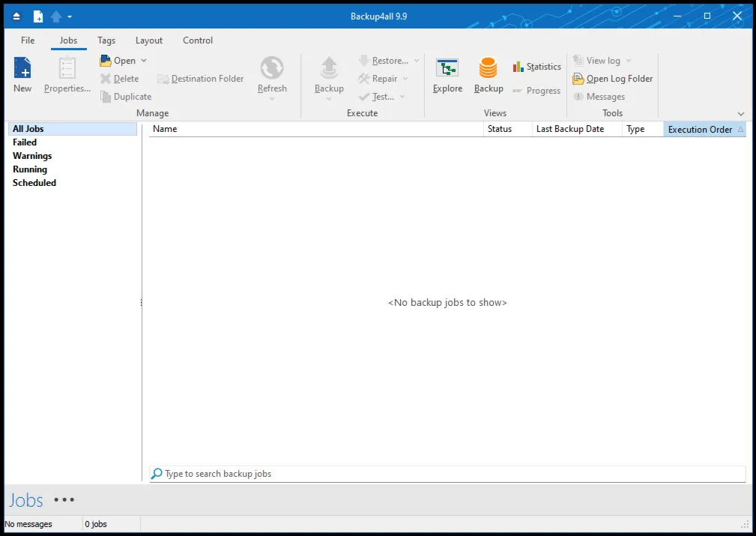Sort by Last Backup Date column
The image size is (756, 536).
[577, 129]
